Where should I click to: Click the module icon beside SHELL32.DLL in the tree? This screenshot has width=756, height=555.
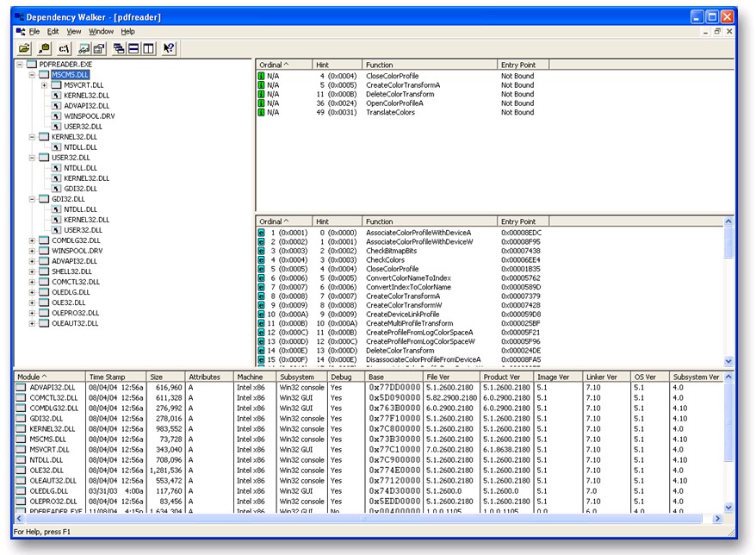click(45, 271)
